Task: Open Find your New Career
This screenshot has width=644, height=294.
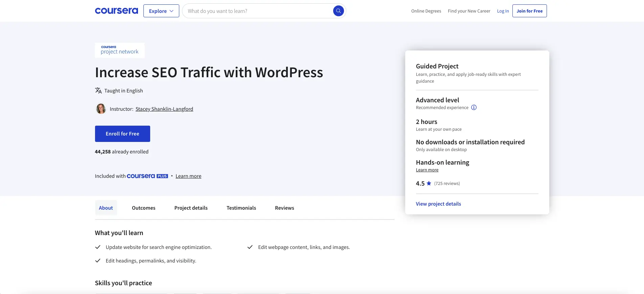Action: pyautogui.click(x=469, y=11)
